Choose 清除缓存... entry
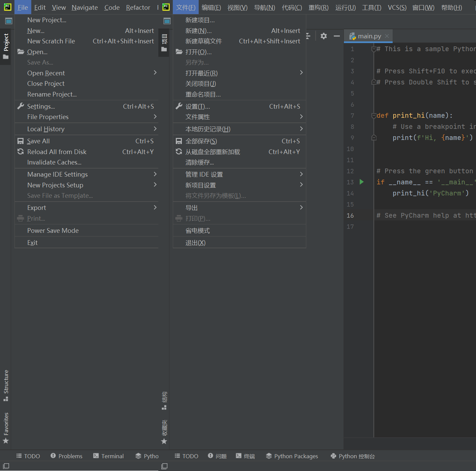Screen dimensions: 476x471 (239, 162)
